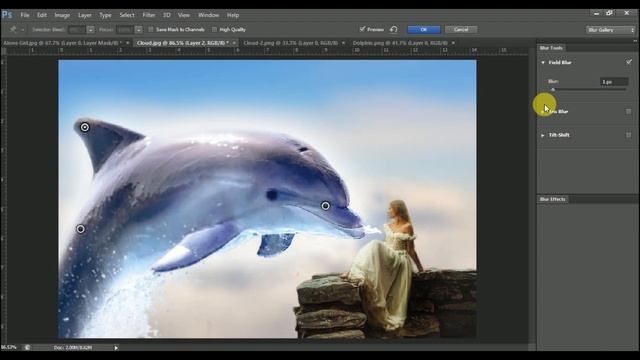640x360 pixels.
Task: Open the Window menu
Action: click(209, 15)
